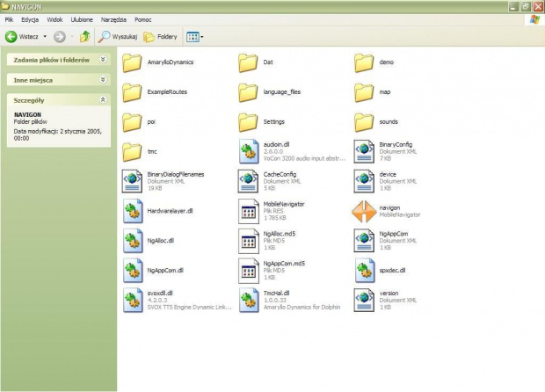Toggle the Foldery pane button

[161, 37]
